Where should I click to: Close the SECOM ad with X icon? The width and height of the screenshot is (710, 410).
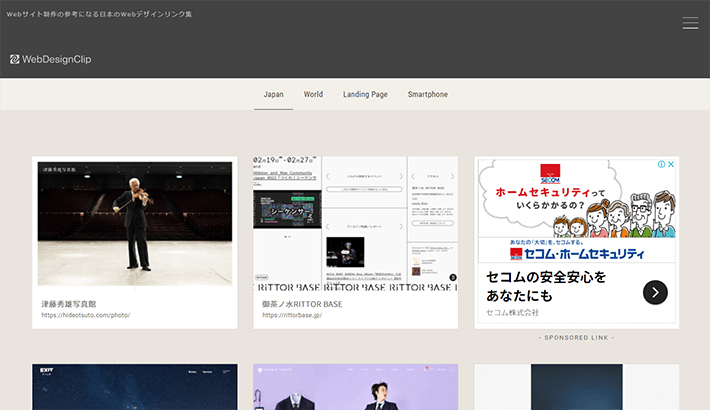click(671, 164)
